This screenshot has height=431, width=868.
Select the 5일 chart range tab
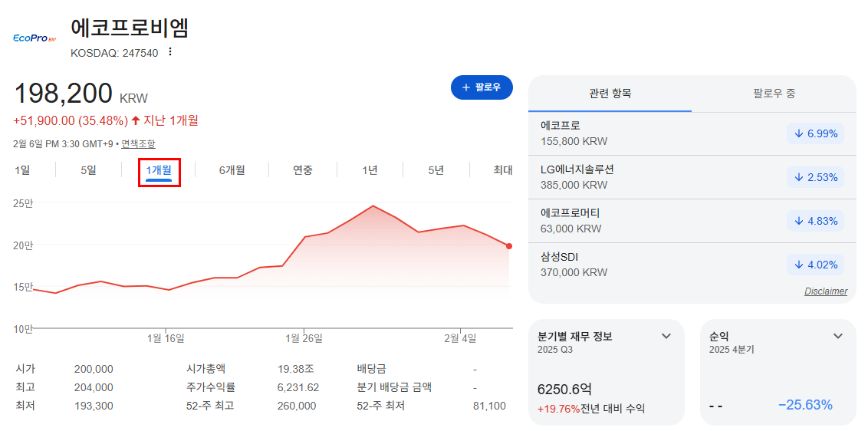click(88, 170)
